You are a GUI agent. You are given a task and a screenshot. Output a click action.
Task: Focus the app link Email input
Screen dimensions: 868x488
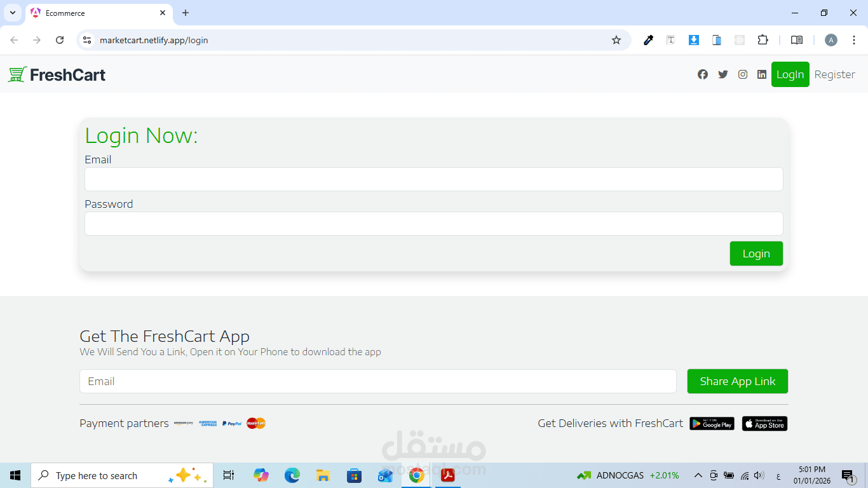click(x=378, y=381)
